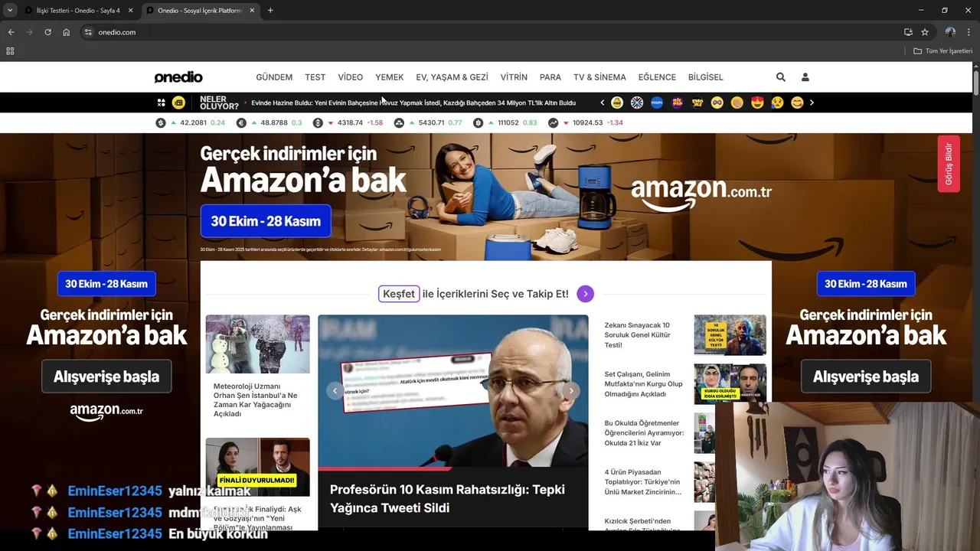Select the heart-eyes emoji reaction icon
Image resolution: width=980 pixels, height=551 pixels.
(757, 103)
